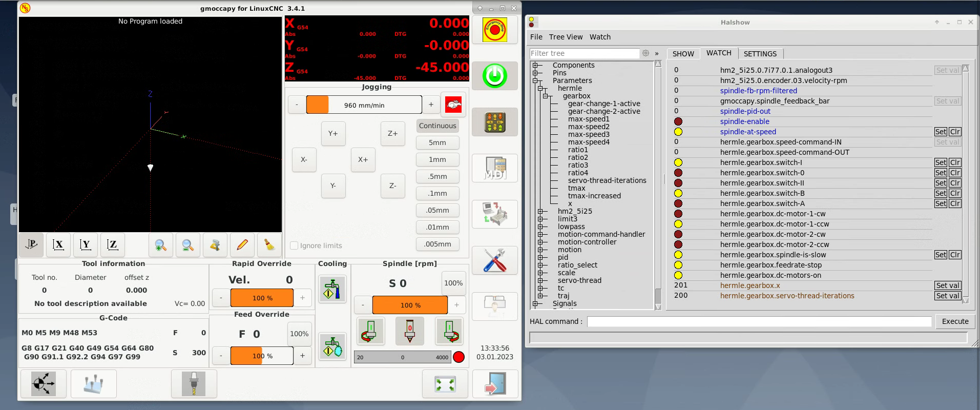Collapse the Parameters tree node
The image size is (980, 410).
[535, 80]
